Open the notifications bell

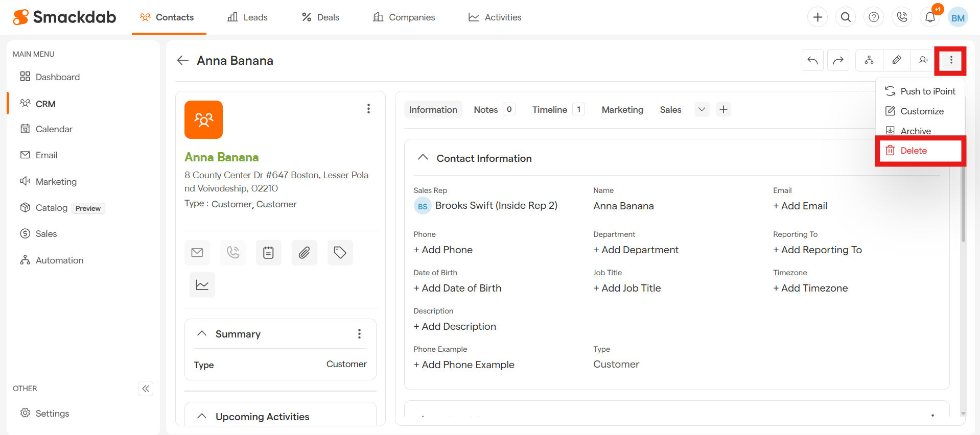(930, 17)
